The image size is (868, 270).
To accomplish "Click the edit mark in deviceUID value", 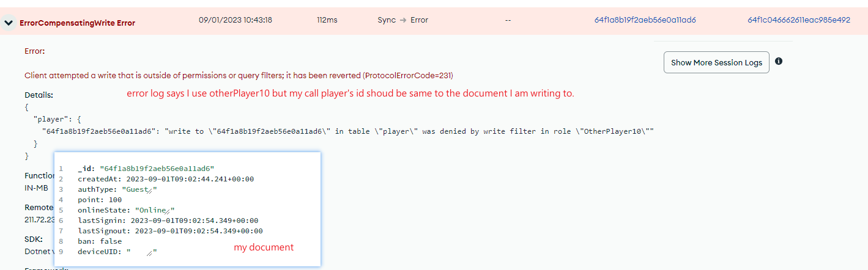I will [150, 252].
